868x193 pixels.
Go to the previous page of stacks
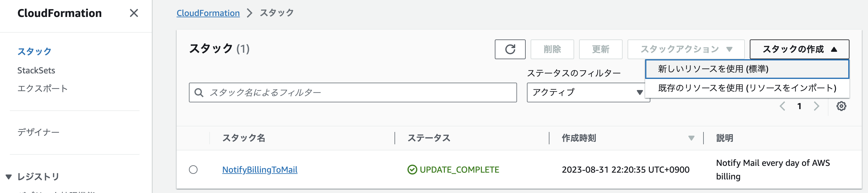782,106
